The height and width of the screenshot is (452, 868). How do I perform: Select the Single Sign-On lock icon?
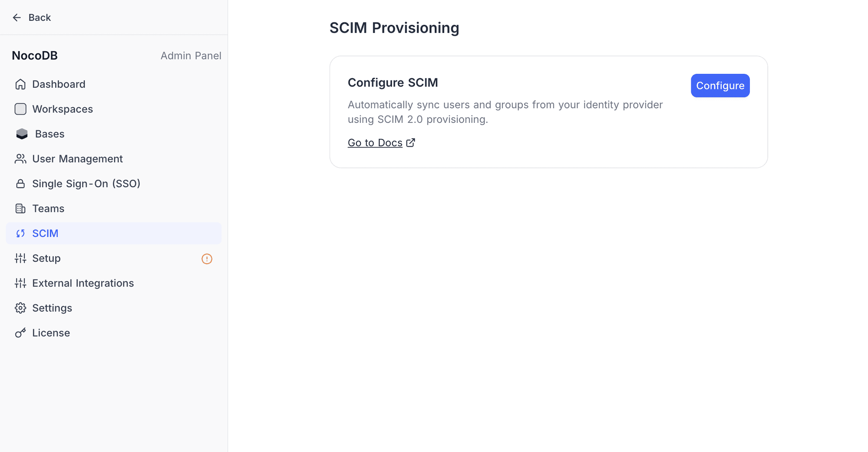[20, 183]
